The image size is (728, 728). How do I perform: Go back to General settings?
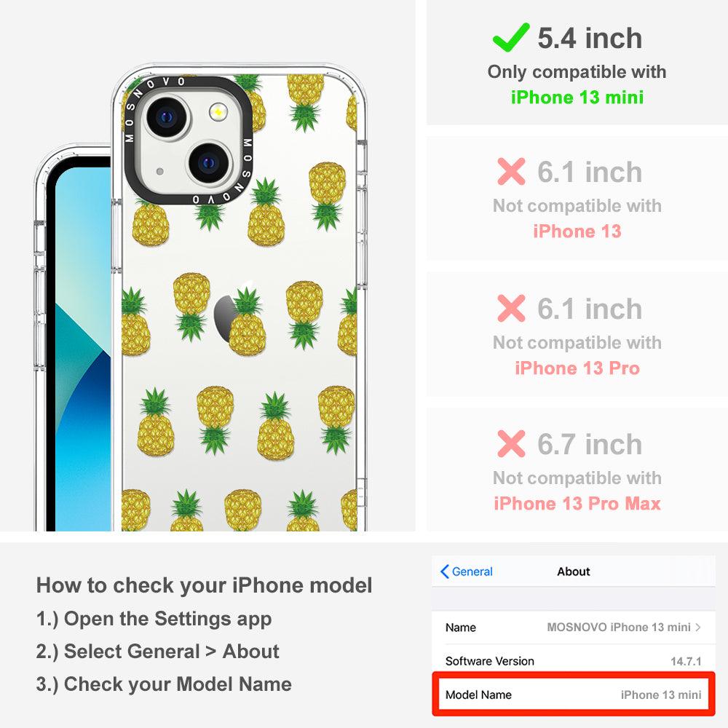467,571
